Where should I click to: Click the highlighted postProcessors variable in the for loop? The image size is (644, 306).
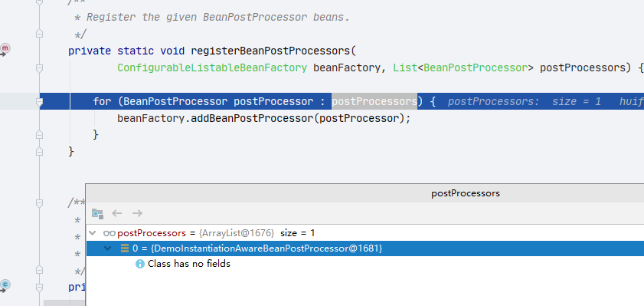click(x=374, y=101)
